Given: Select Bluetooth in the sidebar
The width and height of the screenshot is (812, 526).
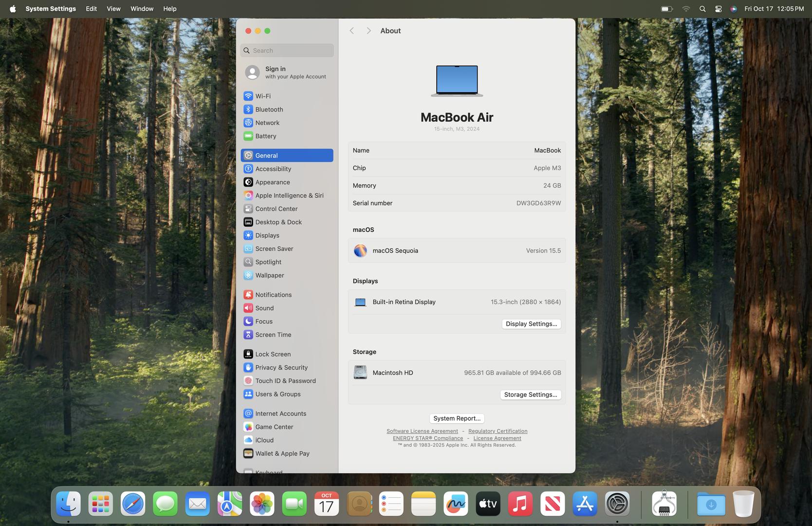Looking at the screenshot, I should [x=269, y=110].
